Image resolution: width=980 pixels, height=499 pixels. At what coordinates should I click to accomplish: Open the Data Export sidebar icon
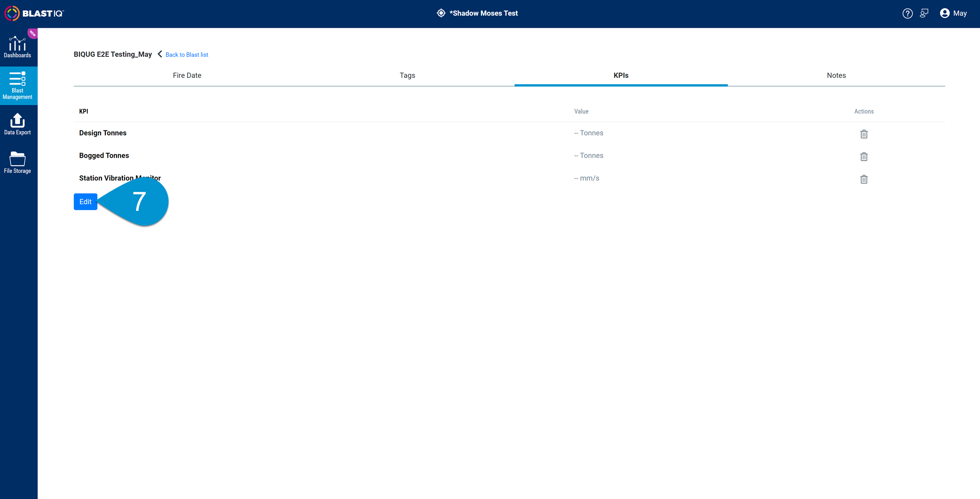pos(18,124)
